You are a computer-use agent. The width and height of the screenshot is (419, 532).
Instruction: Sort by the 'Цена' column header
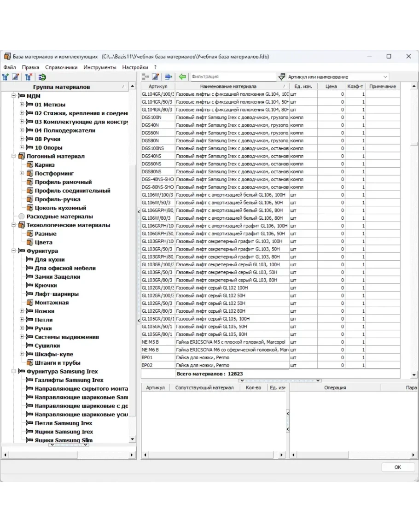(x=331, y=86)
